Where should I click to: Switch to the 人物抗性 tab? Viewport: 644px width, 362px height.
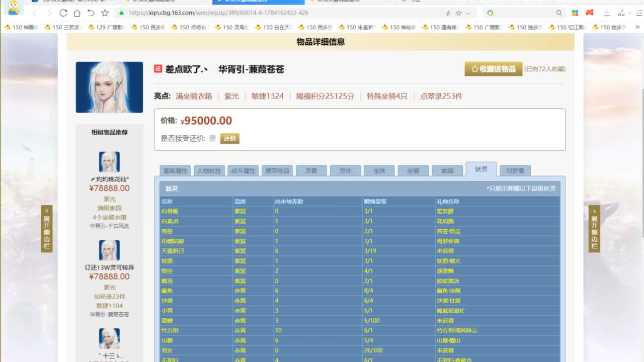pos(209,170)
